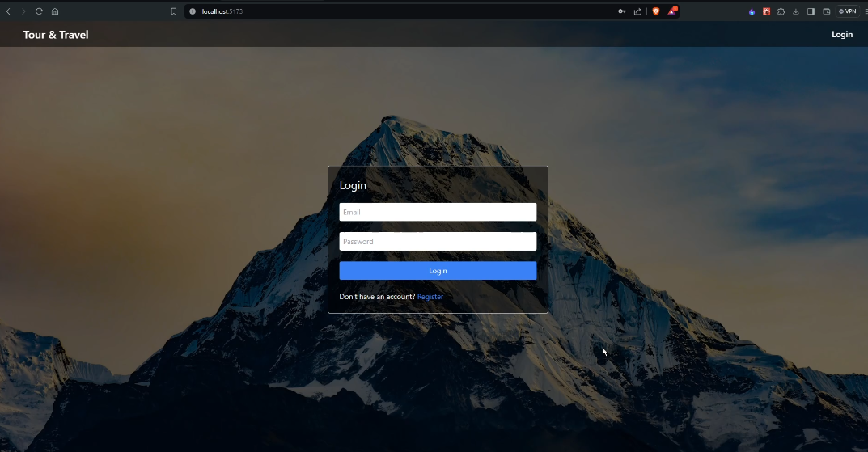Bookmark this page with the bookmark icon
Image resolution: width=868 pixels, height=452 pixels.
tap(173, 11)
